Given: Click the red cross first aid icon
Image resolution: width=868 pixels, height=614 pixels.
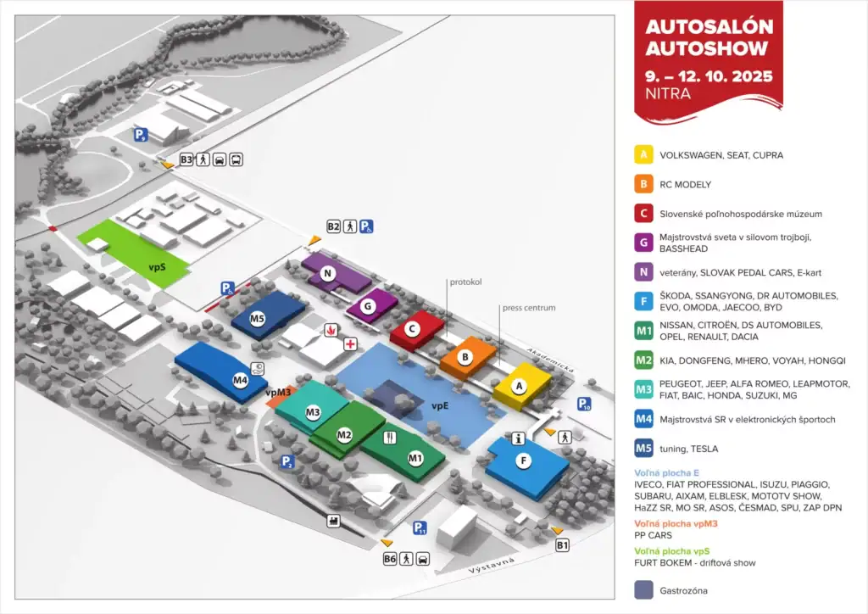Looking at the screenshot, I should [x=349, y=343].
